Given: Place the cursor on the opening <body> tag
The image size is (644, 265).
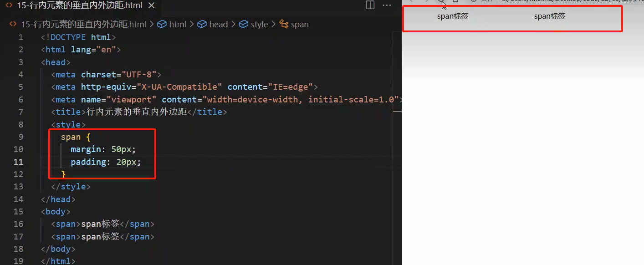Looking at the screenshot, I should pyautogui.click(x=56, y=211).
